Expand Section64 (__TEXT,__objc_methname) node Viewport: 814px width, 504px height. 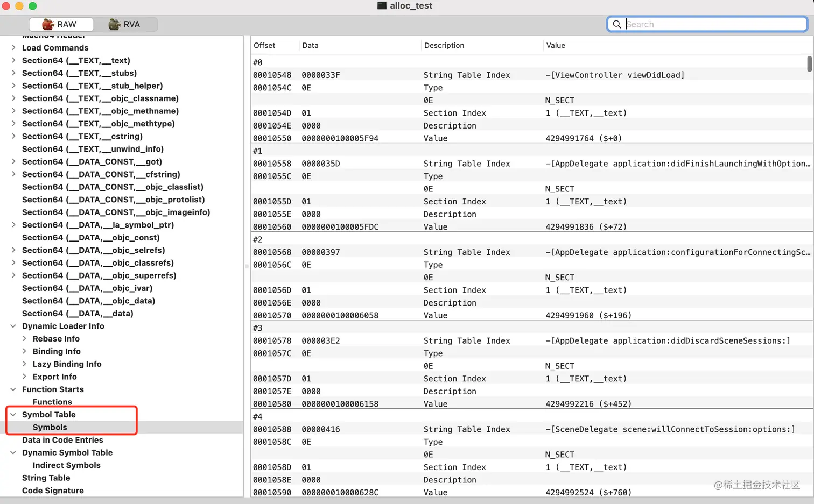point(13,111)
